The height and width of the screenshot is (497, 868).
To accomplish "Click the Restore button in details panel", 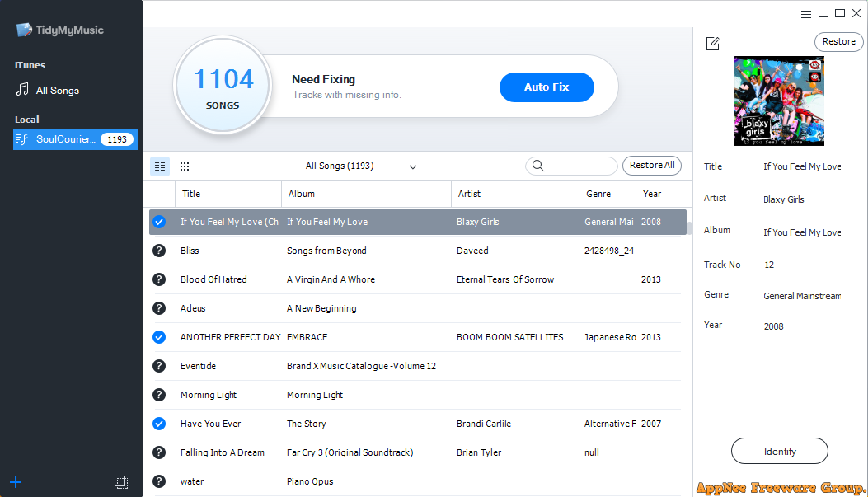I will 838,41.
